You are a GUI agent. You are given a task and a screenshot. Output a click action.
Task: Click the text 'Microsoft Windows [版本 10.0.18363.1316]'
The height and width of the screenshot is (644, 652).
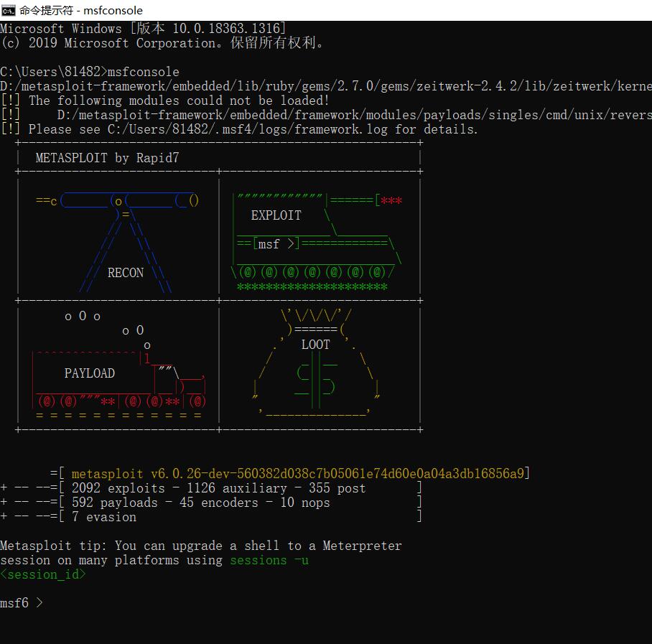click(x=143, y=28)
